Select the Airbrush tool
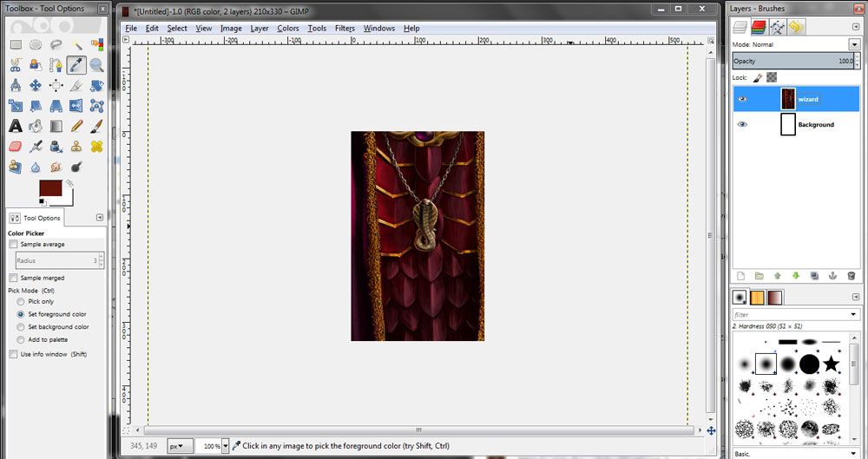This screenshot has width=868, height=459. (36, 146)
